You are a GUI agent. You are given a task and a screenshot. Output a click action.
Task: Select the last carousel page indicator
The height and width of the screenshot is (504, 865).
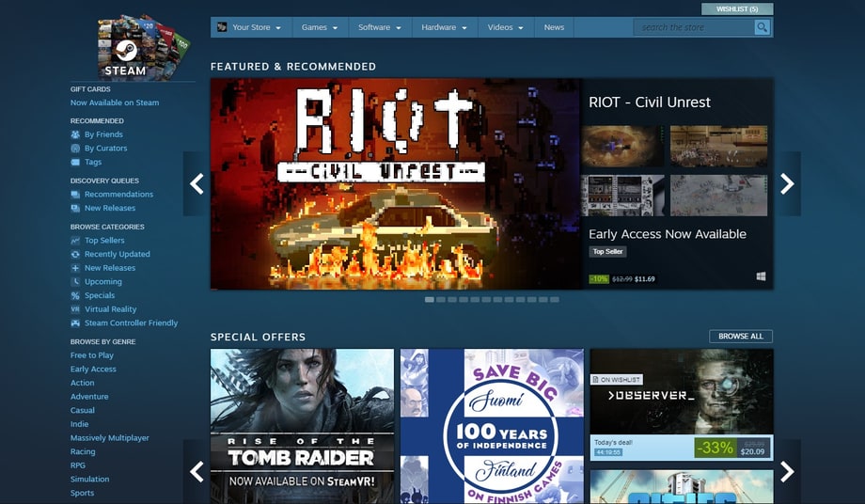tap(555, 299)
